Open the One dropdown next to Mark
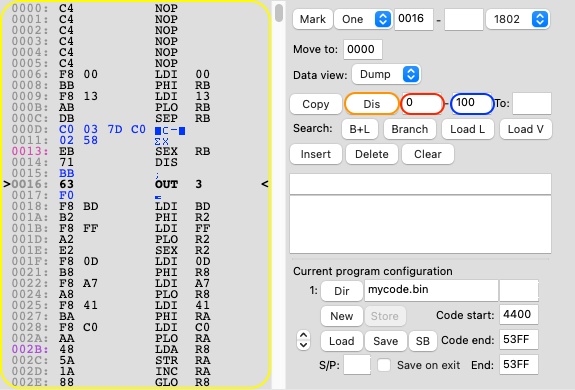Screen dimensions: 575x390 363,19
